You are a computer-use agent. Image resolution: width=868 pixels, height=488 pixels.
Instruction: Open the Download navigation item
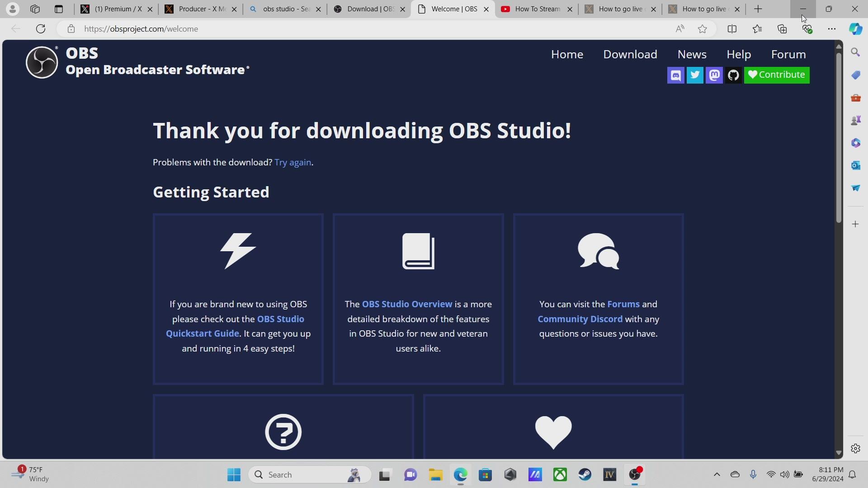pos(630,54)
